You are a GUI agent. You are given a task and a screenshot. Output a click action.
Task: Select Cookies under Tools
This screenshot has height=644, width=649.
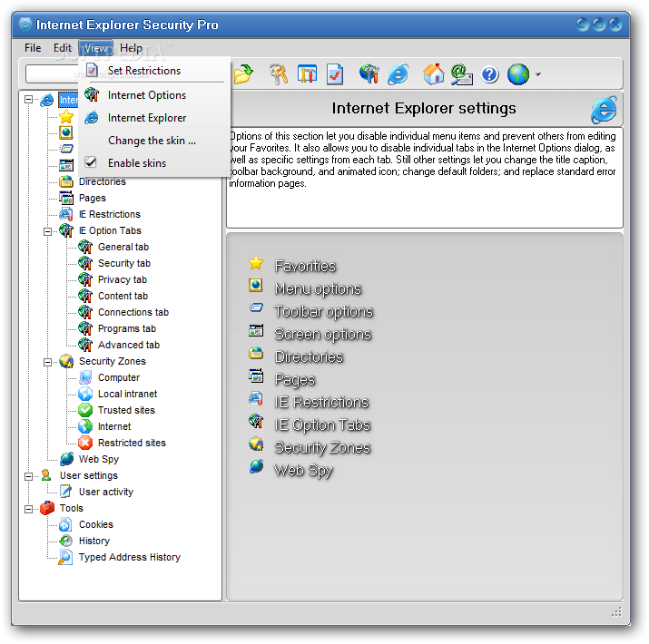(x=95, y=524)
